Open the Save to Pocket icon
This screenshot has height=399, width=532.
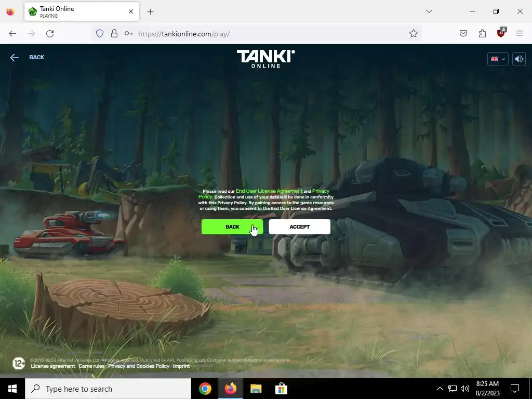[x=463, y=33]
